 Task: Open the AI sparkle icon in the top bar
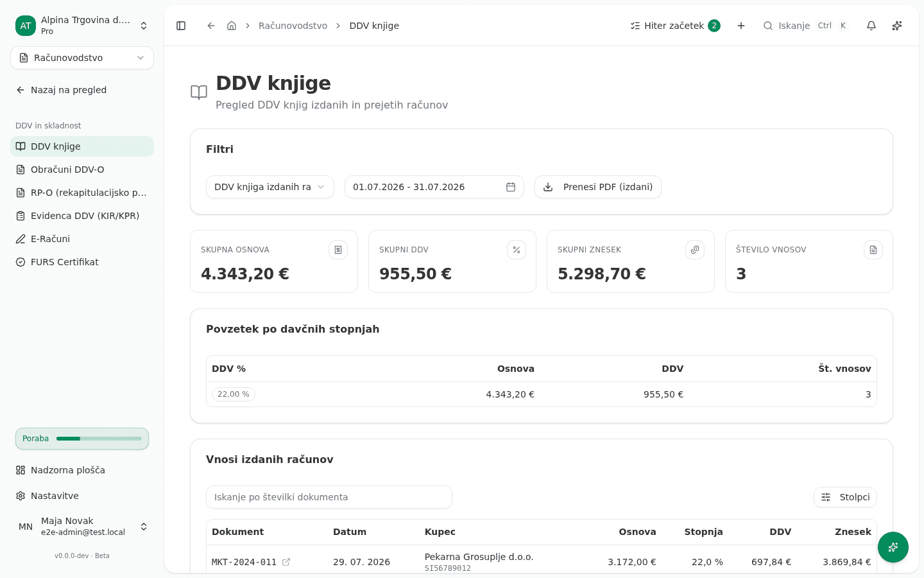897,26
